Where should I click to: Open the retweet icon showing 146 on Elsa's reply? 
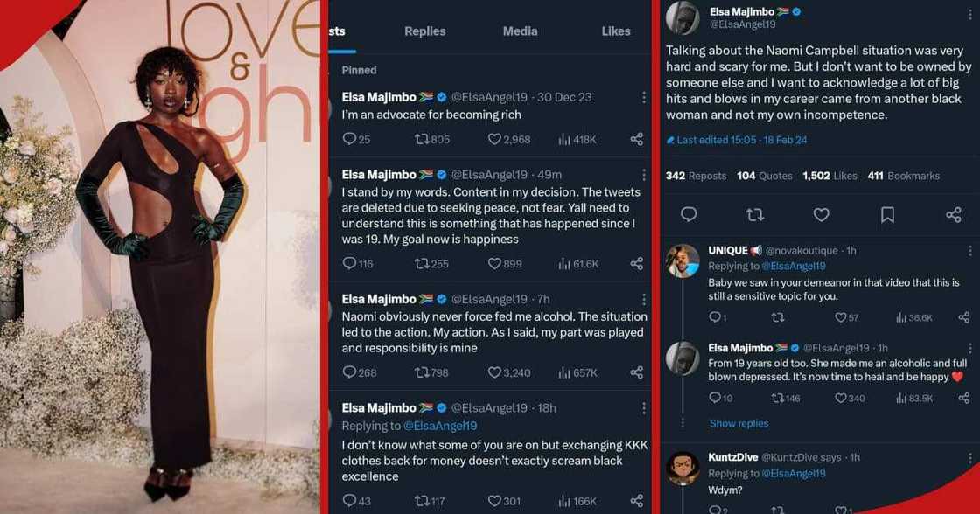[x=779, y=398]
